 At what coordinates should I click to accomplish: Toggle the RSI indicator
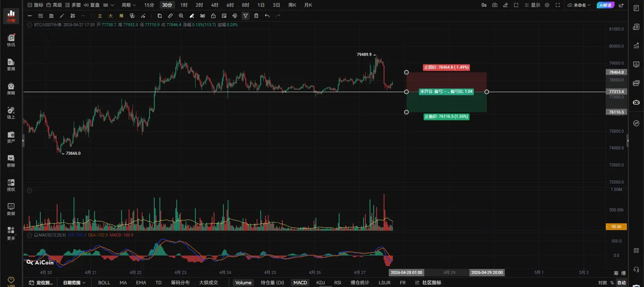pos(338,282)
